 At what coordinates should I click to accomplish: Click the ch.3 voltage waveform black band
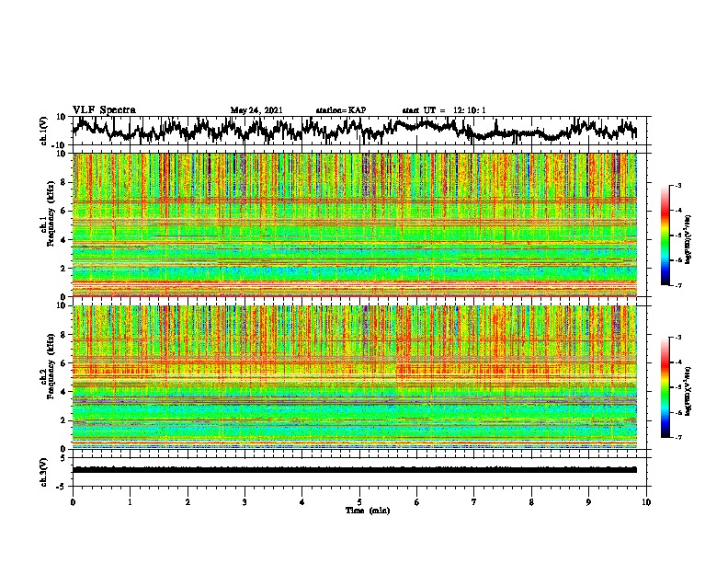pos(355,470)
